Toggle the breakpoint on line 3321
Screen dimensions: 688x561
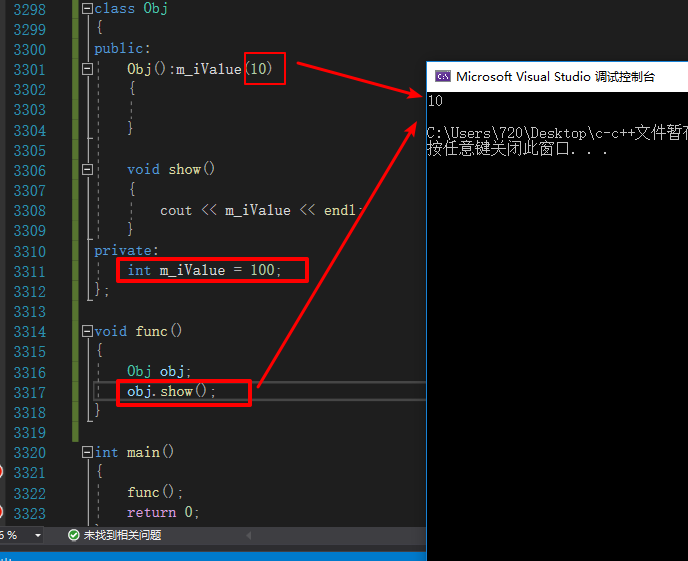point(1,472)
